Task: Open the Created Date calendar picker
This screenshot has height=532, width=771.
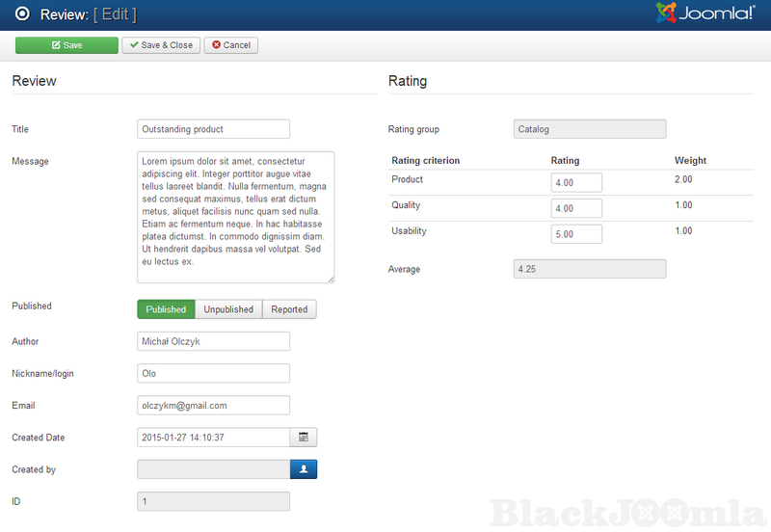Action: pyautogui.click(x=304, y=438)
